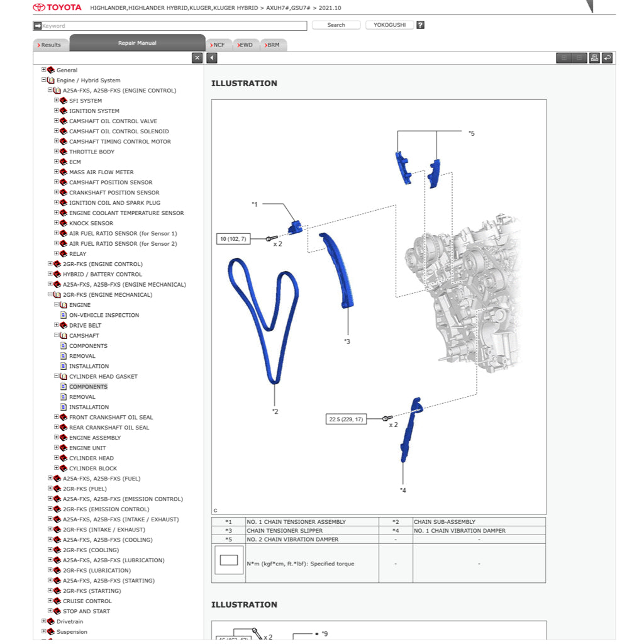Collapse sidebar using left triangle arrow
The width and height of the screenshot is (644, 644).
click(212, 58)
